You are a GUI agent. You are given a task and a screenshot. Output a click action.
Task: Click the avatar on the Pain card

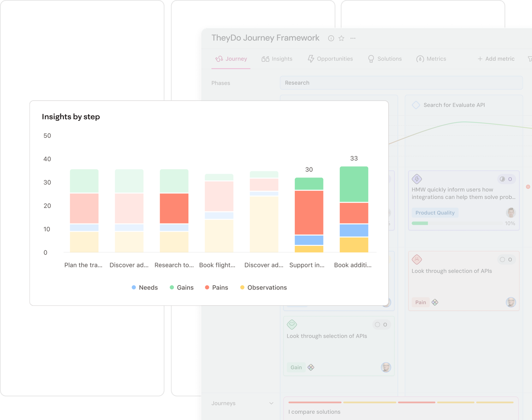pos(511,302)
